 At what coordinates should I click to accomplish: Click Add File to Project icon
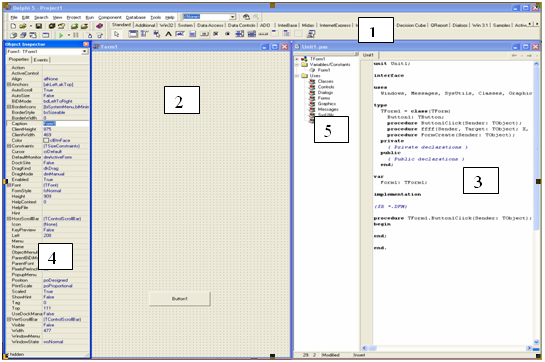click(74, 26)
